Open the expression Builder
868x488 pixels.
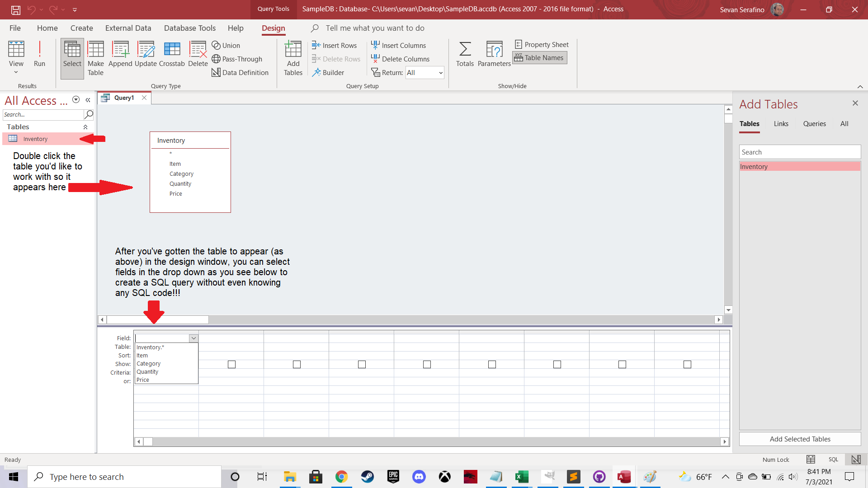pos(328,72)
